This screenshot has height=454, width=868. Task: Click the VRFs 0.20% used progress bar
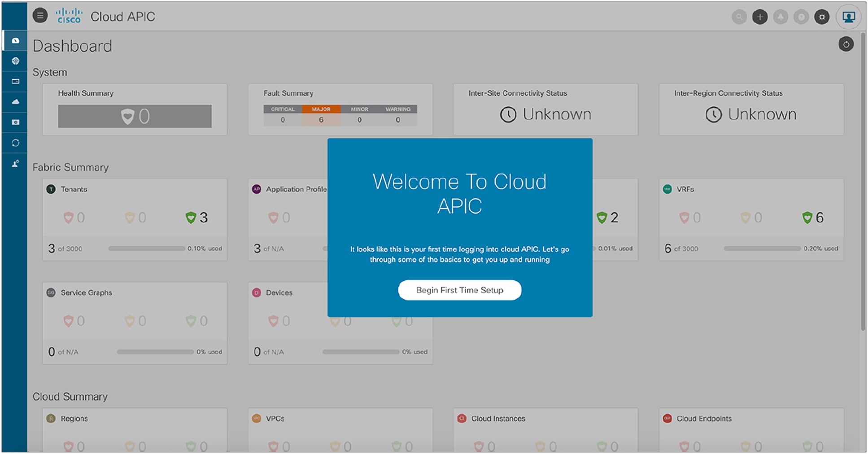pyautogui.click(x=763, y=249)
